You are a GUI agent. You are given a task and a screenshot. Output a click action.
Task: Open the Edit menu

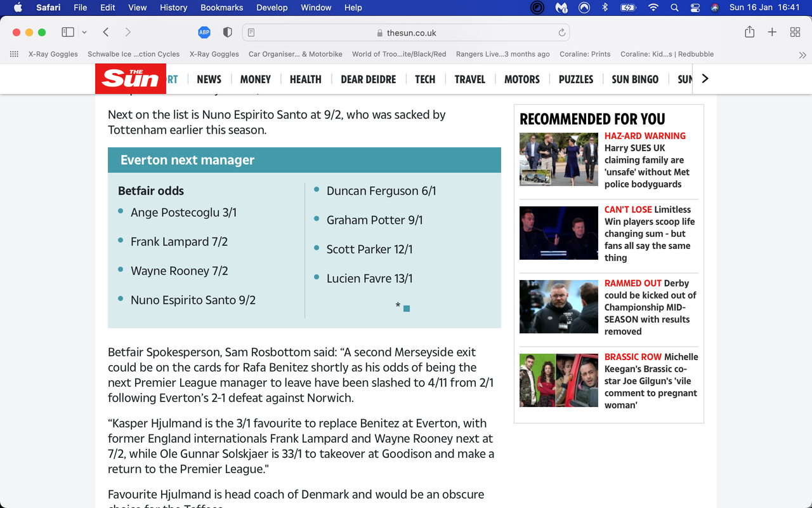tap(108, 8)
